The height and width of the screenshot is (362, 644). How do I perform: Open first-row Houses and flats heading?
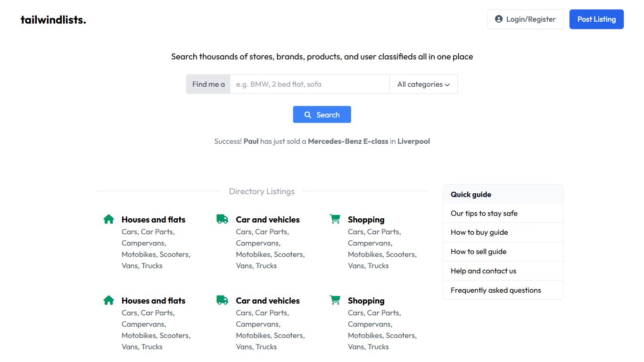(153, 220)
